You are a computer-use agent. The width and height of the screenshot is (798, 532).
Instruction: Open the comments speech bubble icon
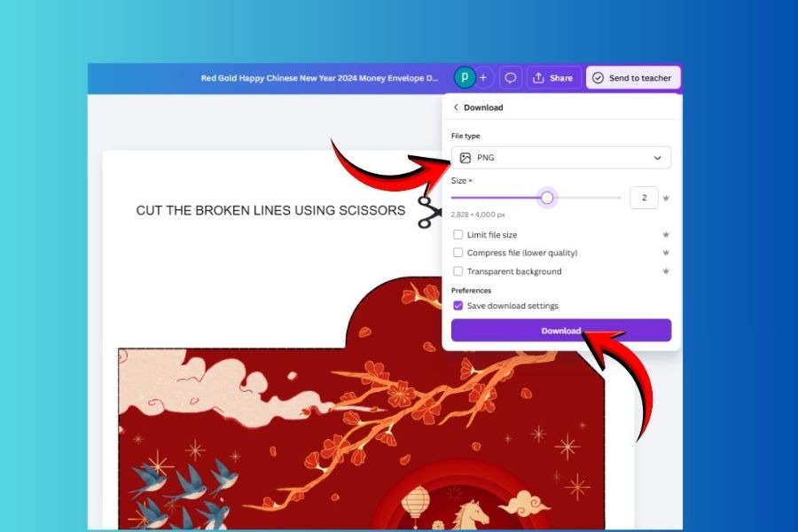(x=511, y=78)
